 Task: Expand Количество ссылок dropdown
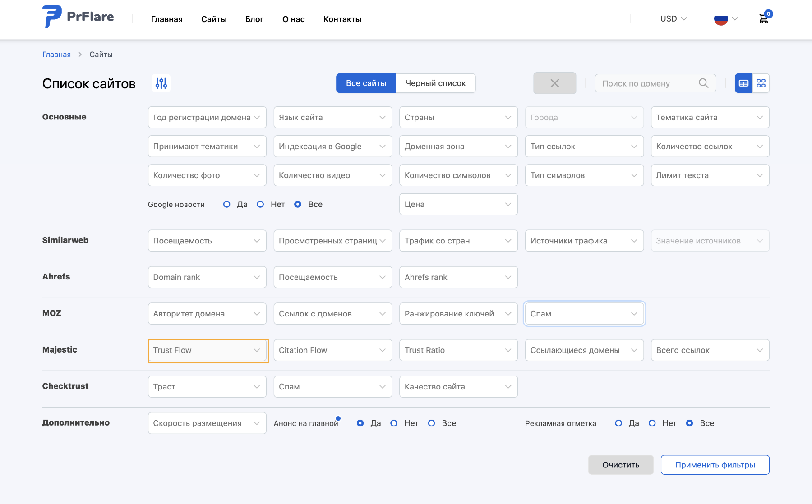[x=710, y=147]
